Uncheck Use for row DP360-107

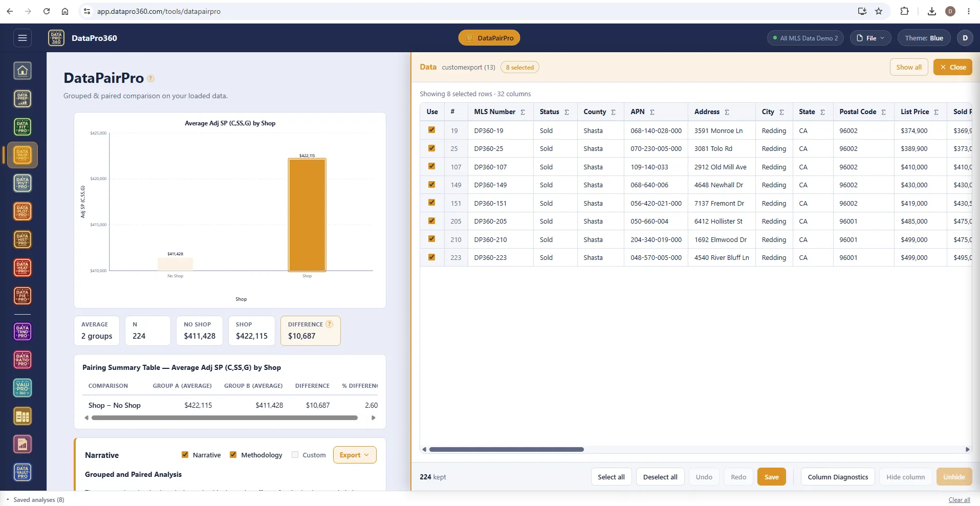point(431,166)
